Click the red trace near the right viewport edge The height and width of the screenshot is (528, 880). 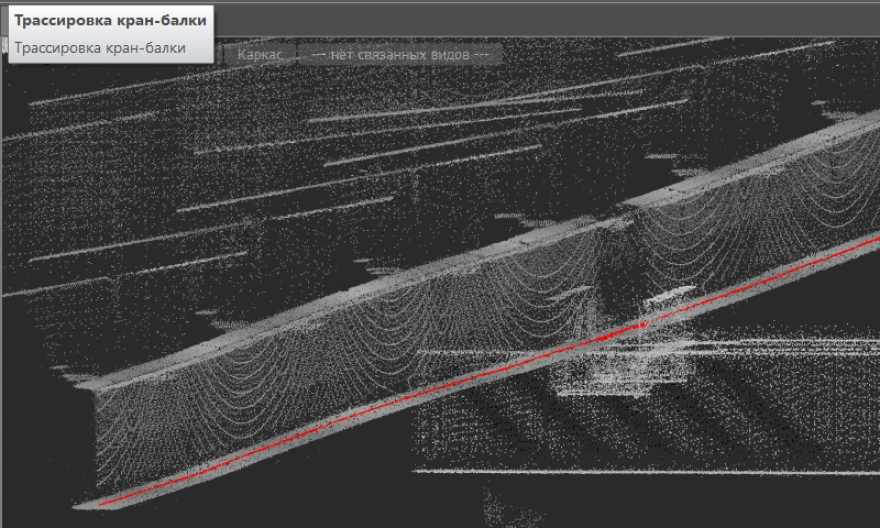(860, 246)
